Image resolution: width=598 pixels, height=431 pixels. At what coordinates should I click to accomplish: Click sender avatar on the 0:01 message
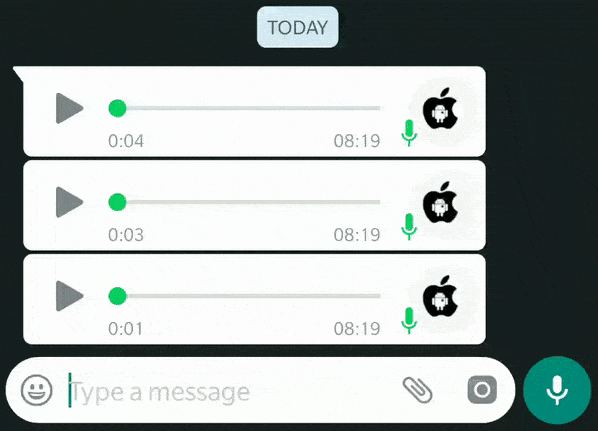440,296
